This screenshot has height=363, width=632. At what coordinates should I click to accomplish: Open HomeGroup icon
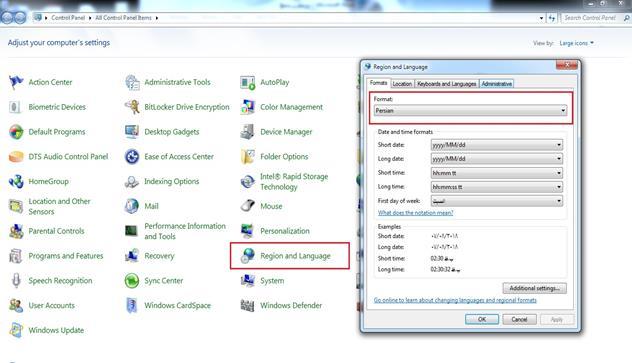coord(16,181)
